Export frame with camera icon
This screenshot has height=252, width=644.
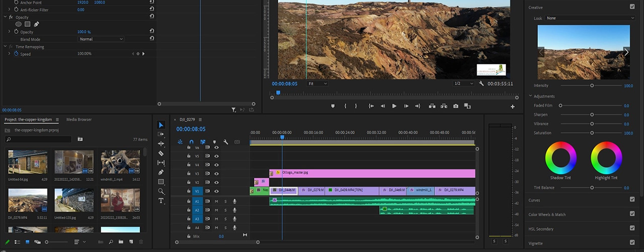455,106
